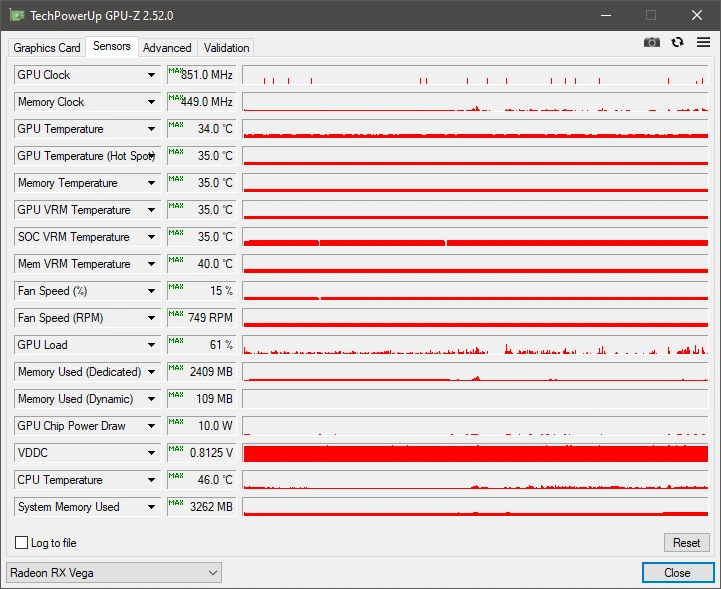Click the Close button at bottom
The width and height of the screenshot is (721, 589).
[x=677, y=572]
